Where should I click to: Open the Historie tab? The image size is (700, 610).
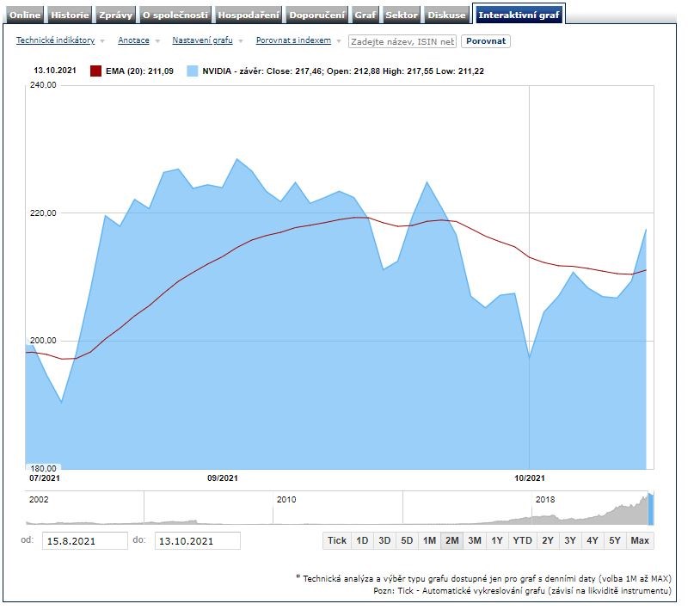(x=70, y=15)
